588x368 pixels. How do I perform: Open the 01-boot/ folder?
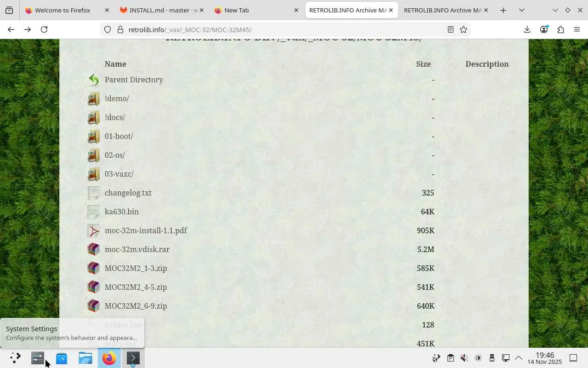coord(119,136)
